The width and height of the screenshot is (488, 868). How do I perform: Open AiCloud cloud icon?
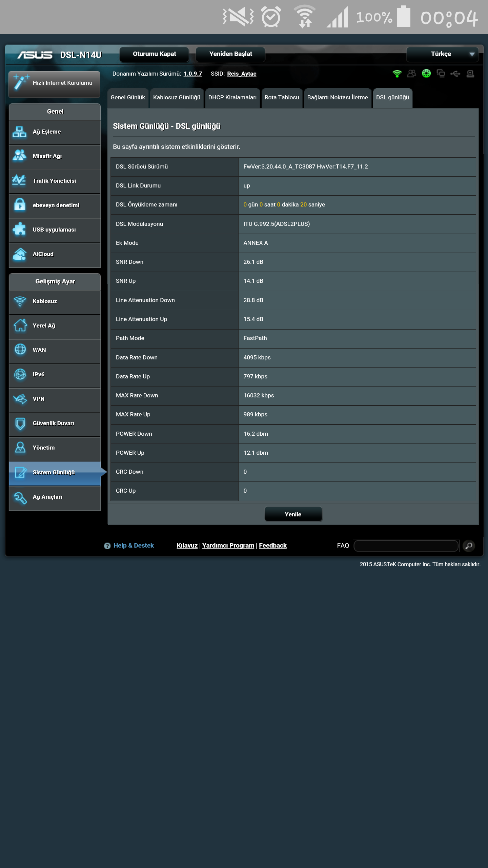coord(19,254)
